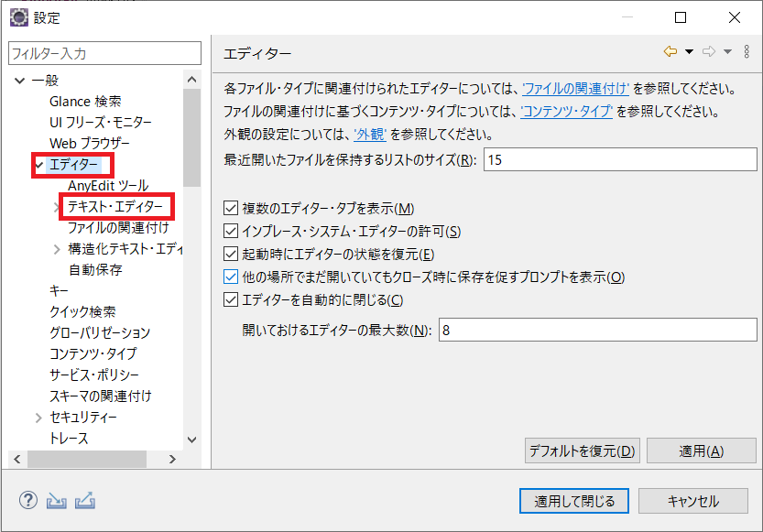
Task: Click tree vertical scrollbar up arrow
Action: pyautogui.click(x=192, y=80)
